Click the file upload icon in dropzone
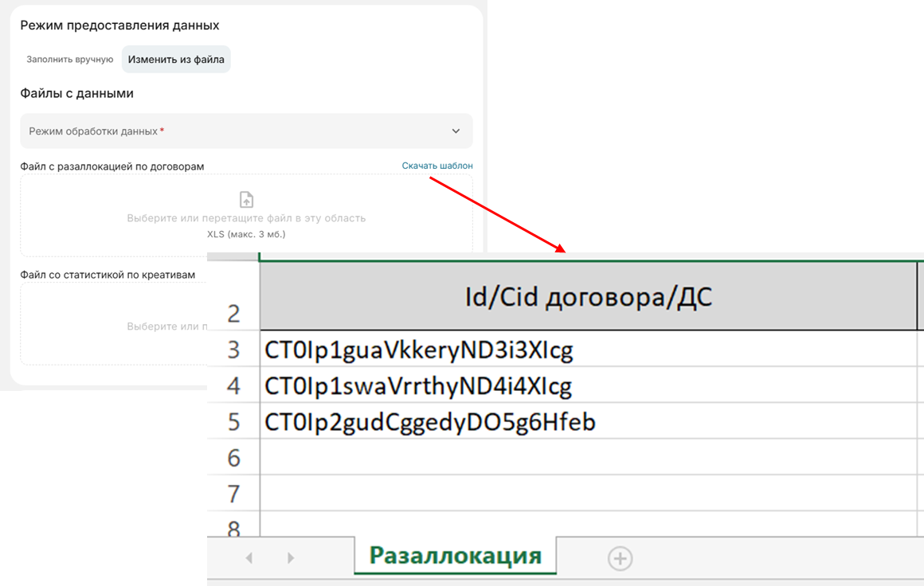Image resolution: width=924 pixels, height=586 pixels. pos(246,200)
